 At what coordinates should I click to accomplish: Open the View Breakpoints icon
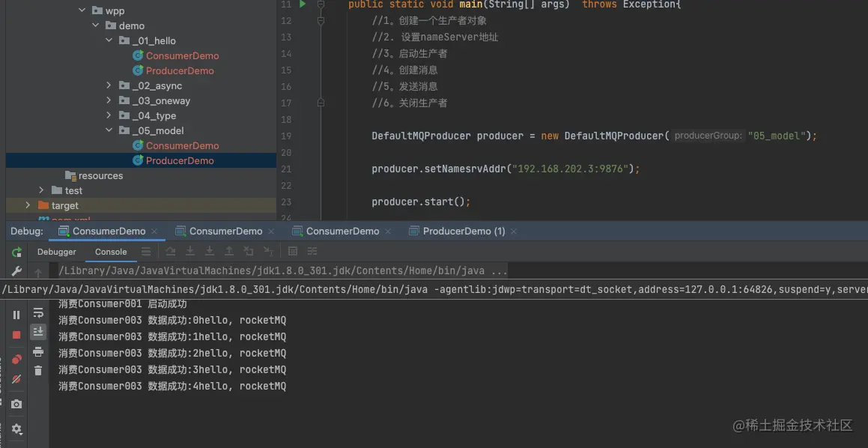16,359
